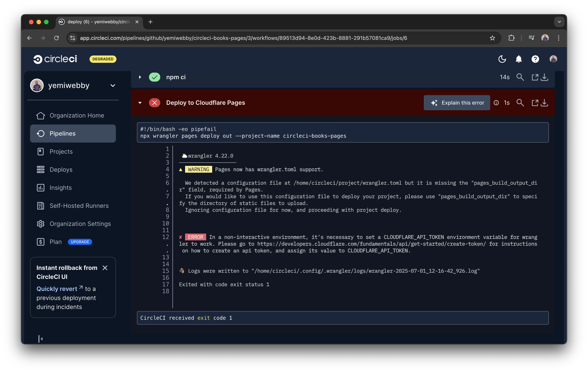Click the address bar URL
588x372 pixels.
[243, 38]
